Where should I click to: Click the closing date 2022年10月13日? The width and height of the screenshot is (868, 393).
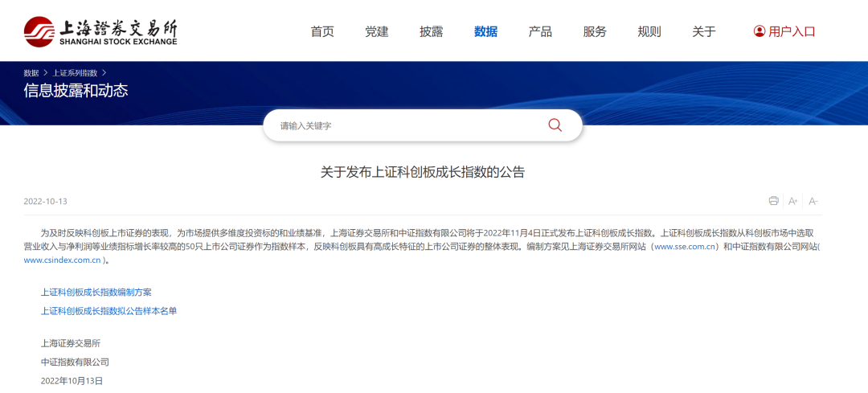click(x=72, y=381)
